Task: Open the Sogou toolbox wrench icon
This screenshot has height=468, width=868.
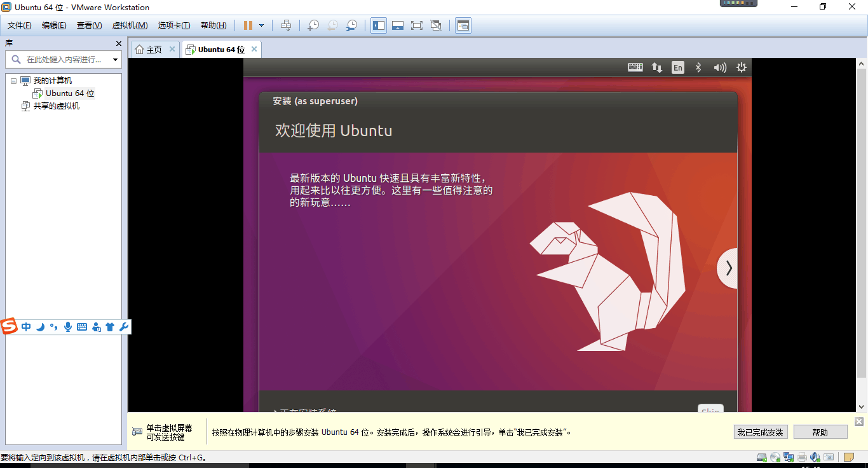Action: coord(124,327)
